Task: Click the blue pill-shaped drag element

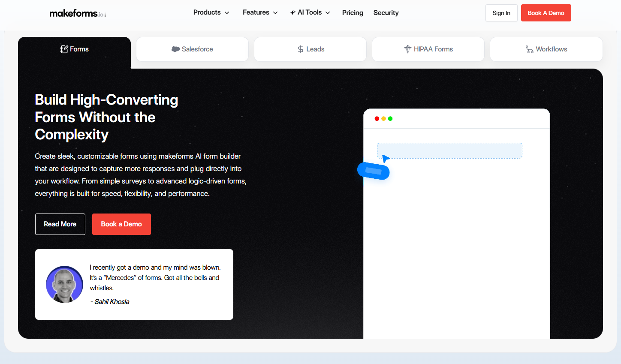Action: click(x=374, y=171)
